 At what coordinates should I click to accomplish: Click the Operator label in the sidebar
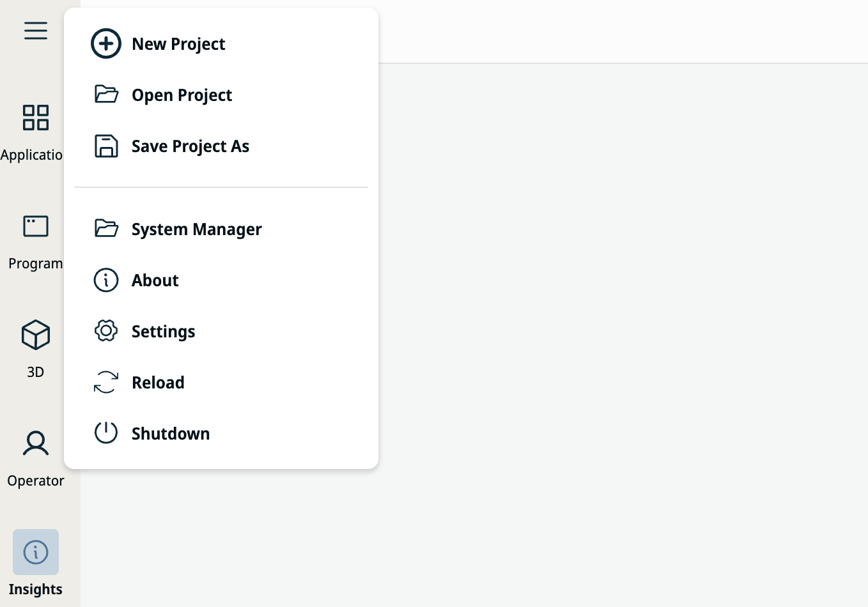[x=36, y=480]
